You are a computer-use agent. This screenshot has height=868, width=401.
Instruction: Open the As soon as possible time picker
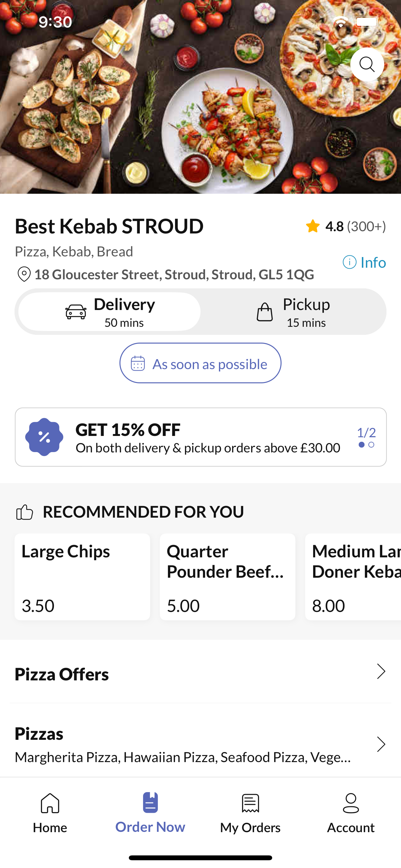[x=200, y=363]
